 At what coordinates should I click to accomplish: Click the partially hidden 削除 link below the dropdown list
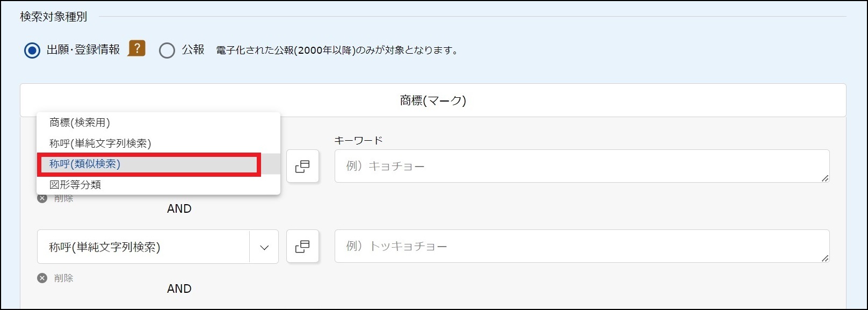(x=63, y=199)
